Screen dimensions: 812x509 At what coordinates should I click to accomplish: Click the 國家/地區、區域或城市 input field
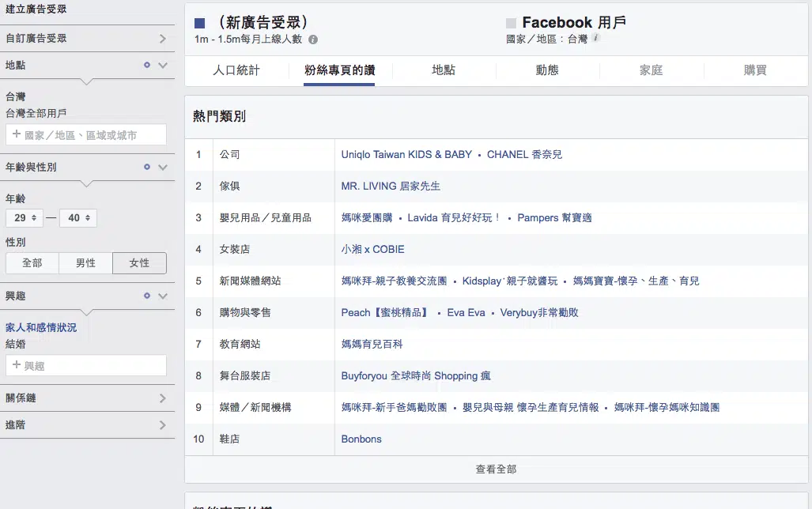tap(86, 134)
